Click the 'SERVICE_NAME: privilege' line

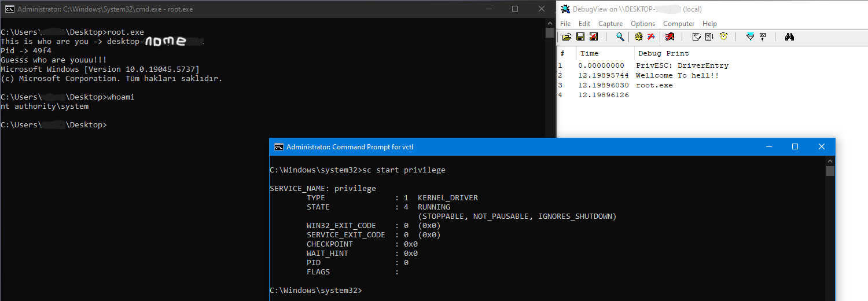click(x=323, y=189)
